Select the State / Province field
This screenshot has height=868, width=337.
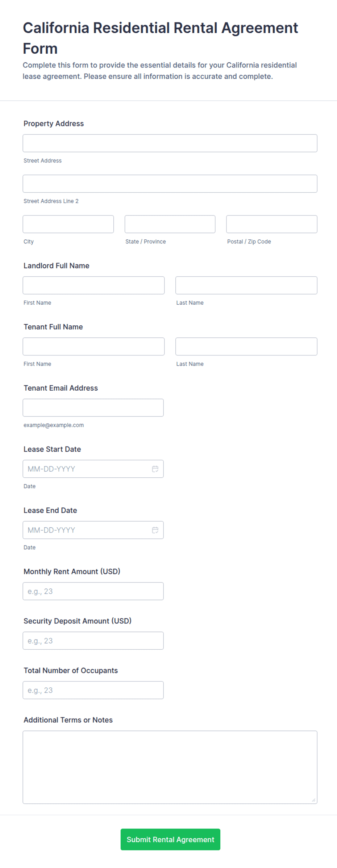point(170,224)
